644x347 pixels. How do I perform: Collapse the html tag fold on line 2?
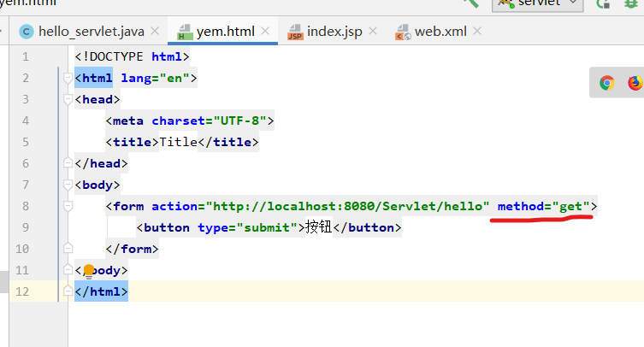click(x=68, y=78)
